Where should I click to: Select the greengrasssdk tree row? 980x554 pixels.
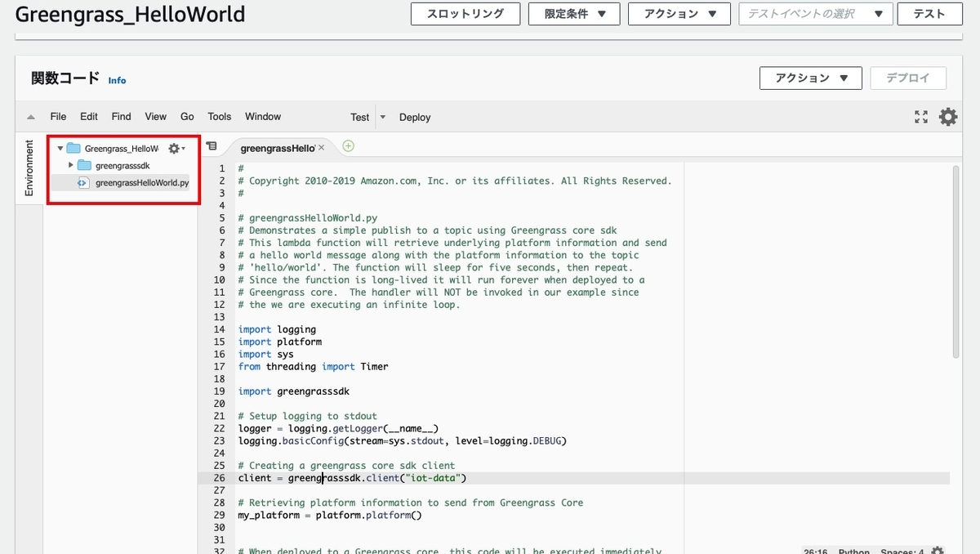point(121,166)
